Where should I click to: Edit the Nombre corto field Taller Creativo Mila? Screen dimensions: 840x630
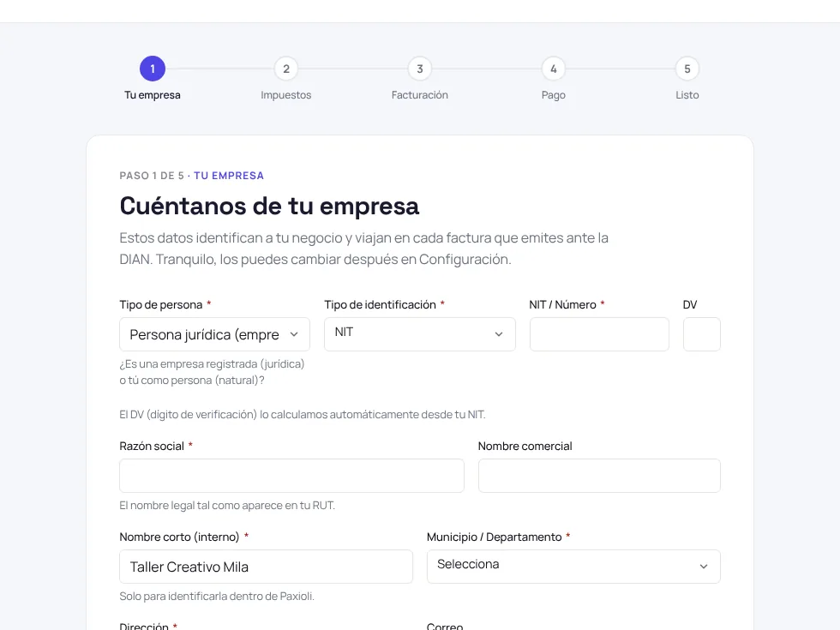click(267, 567)
